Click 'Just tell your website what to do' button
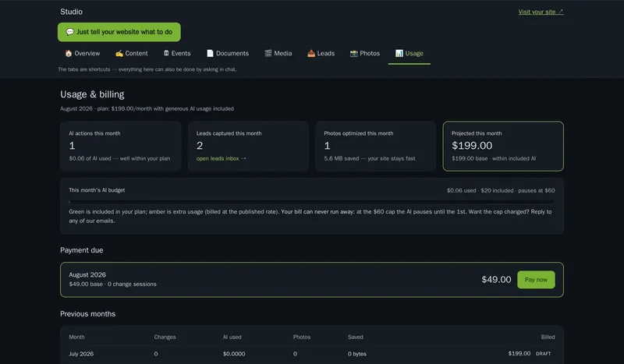 [x=119, y=32]
